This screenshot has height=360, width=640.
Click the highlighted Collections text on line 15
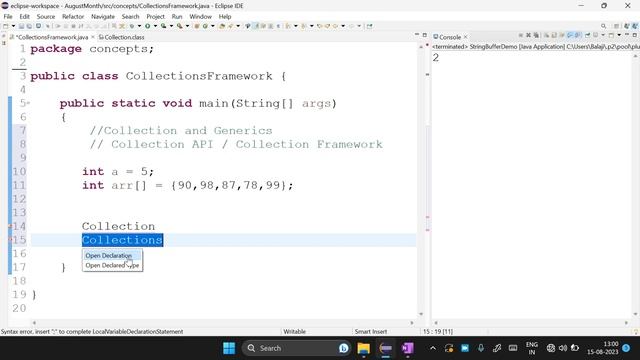pyautogui.click(x=122, y=240)
